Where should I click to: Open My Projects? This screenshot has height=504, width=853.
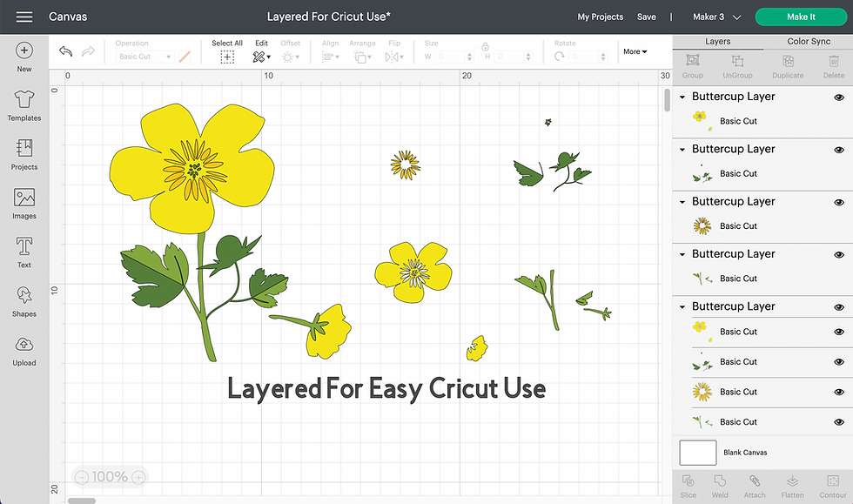coord(600,17)
